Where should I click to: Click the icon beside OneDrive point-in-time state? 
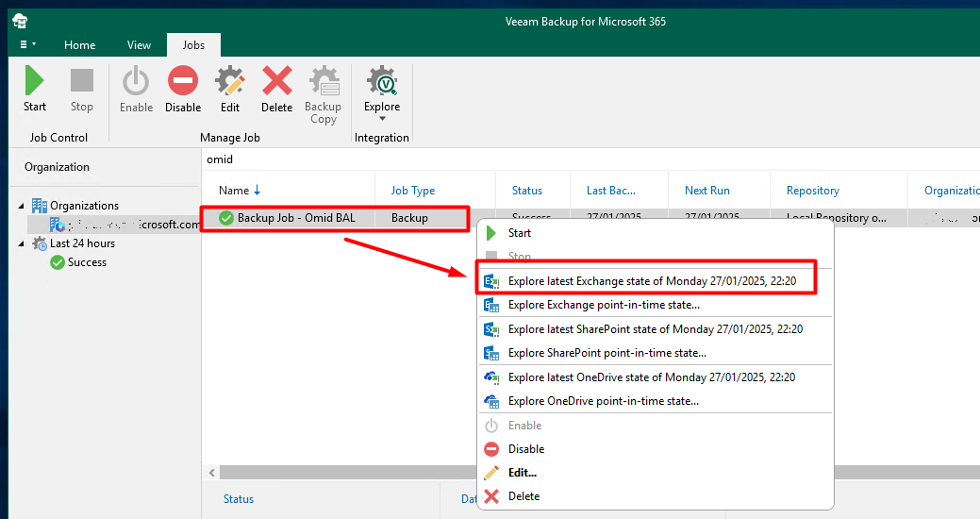[x=491, y=401]
